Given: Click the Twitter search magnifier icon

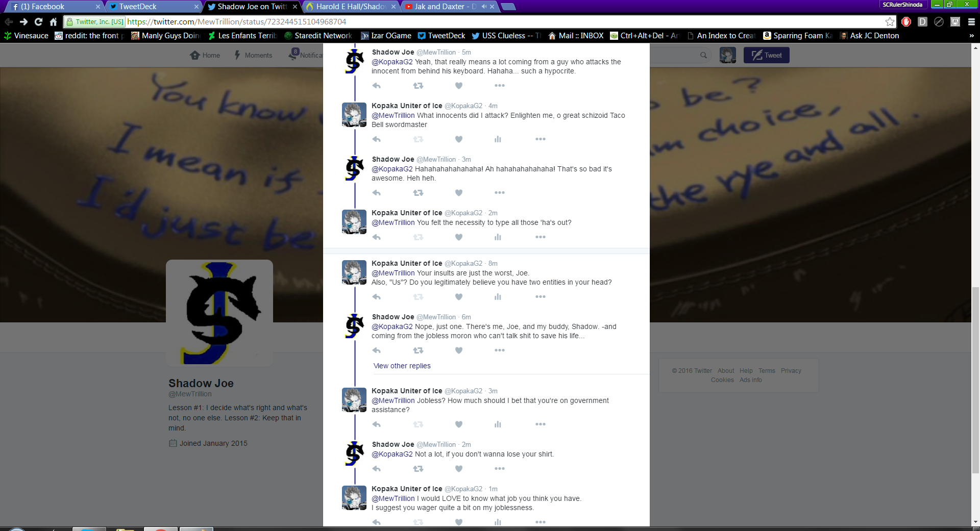Looking at the screenshot, I should [x=703, y=55].
